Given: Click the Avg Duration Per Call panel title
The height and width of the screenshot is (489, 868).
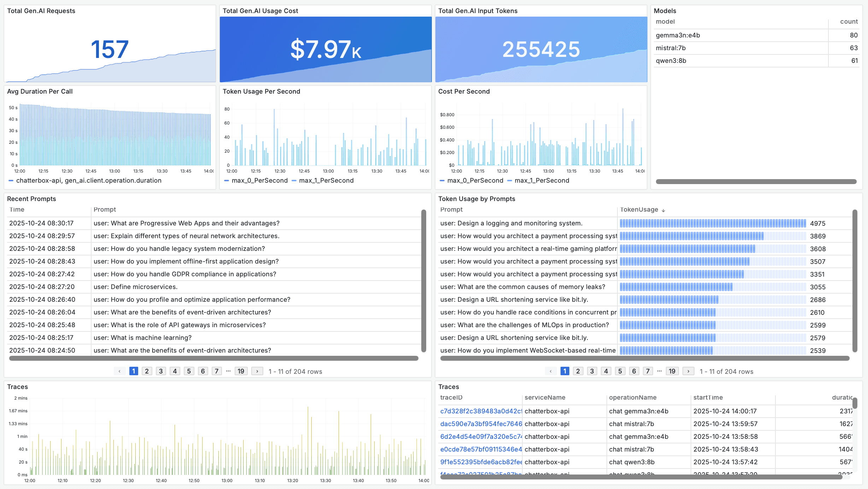Looking at the screenshot, I should click(40, 92).
